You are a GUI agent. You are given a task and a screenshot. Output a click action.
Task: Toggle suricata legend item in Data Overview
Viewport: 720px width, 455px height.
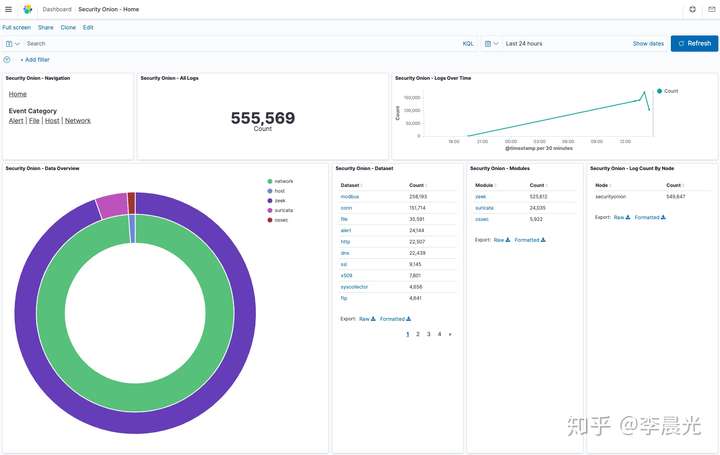(x=280, y=210)
